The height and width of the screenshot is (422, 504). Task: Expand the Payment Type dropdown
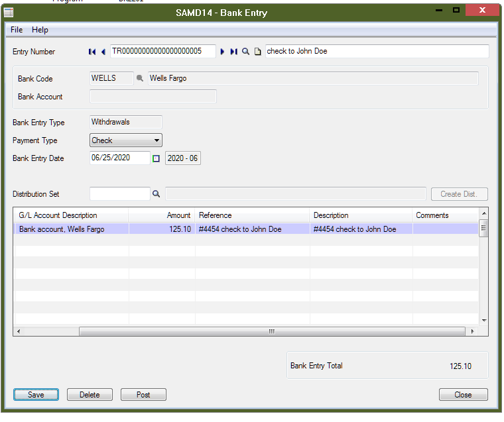157,140
